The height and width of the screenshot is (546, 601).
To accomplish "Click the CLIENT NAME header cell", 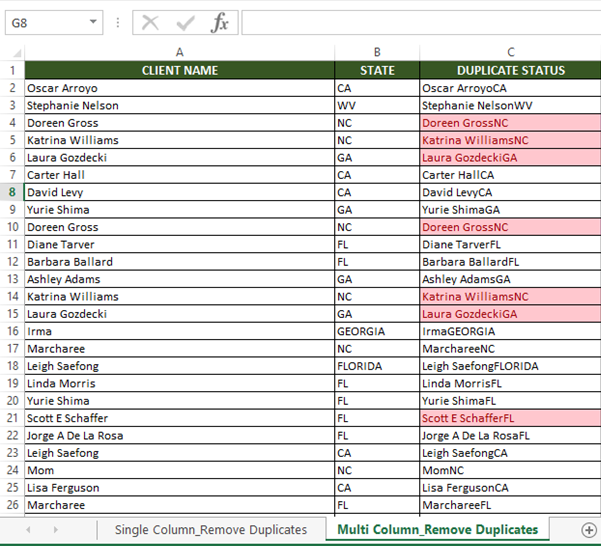I will [179, 71].
